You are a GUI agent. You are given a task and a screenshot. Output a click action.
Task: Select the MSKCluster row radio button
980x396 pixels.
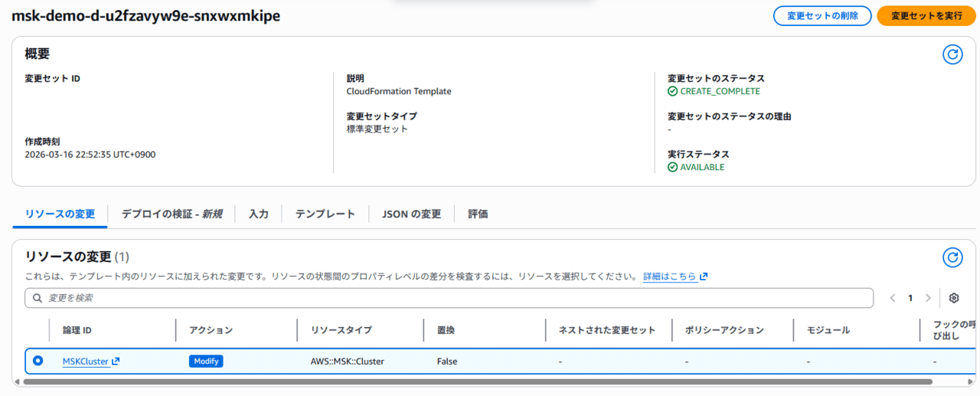coord(38,361)
